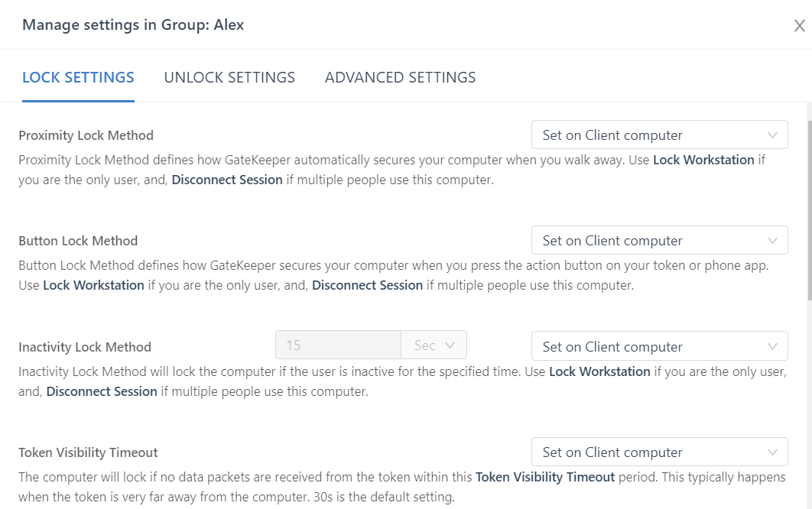Open the Proximity Lock Method dropdown
This screenshot has height=509, width=812.
coord(650,135)
